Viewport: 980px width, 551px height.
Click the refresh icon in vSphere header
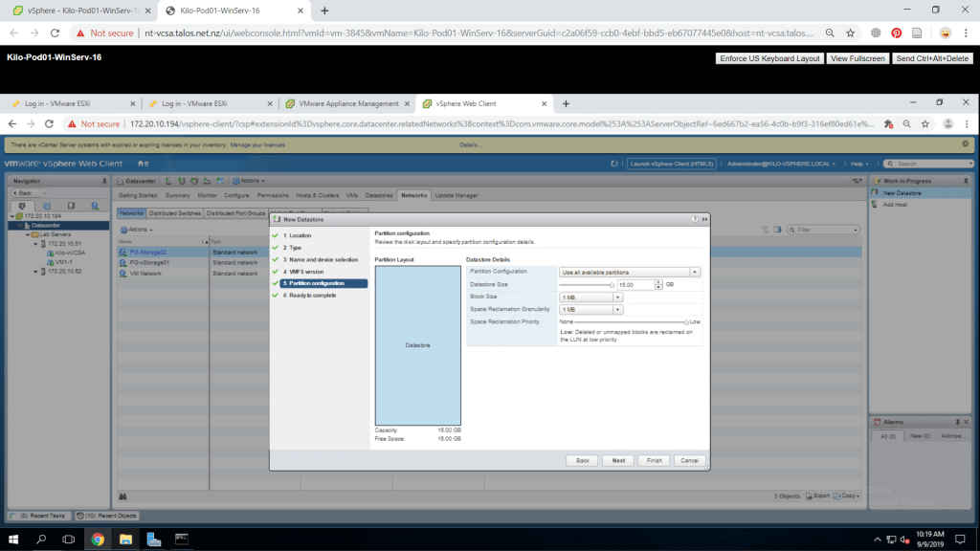pyautogui.click(x=613, y=164)
